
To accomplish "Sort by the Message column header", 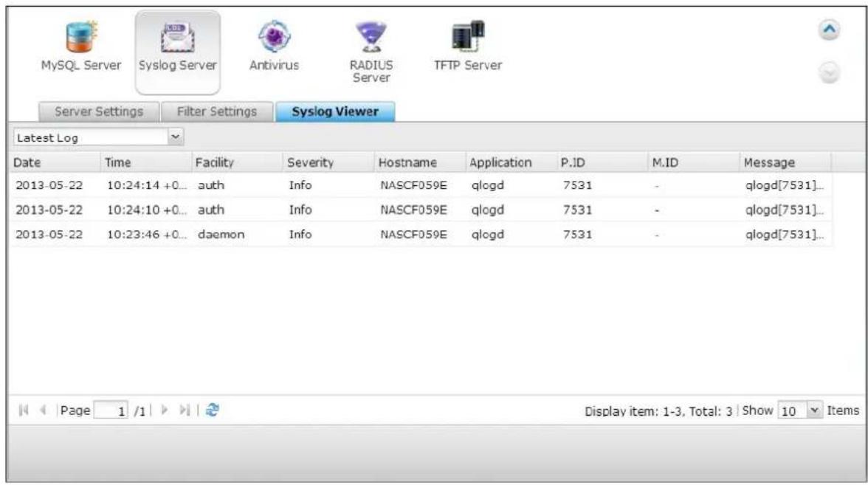I will [785, 162].
